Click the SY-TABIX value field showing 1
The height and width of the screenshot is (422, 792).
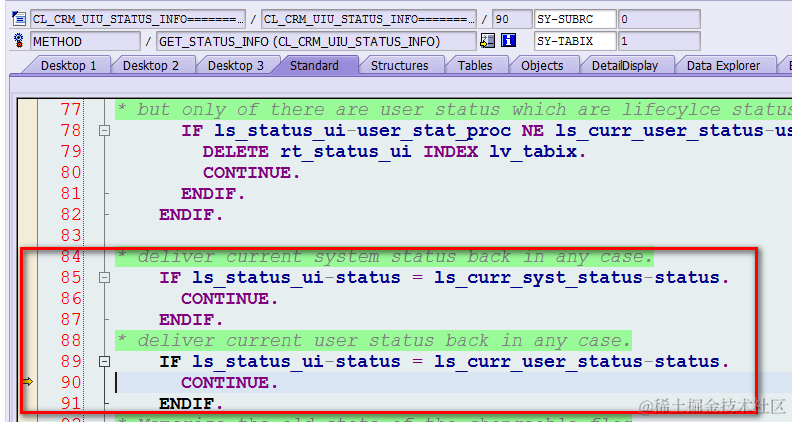659,41
